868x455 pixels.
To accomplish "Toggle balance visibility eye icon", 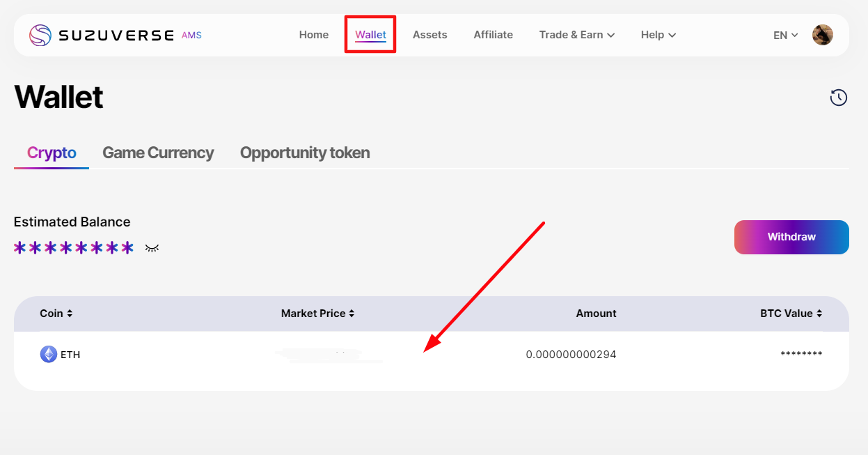I will (152, 248).
